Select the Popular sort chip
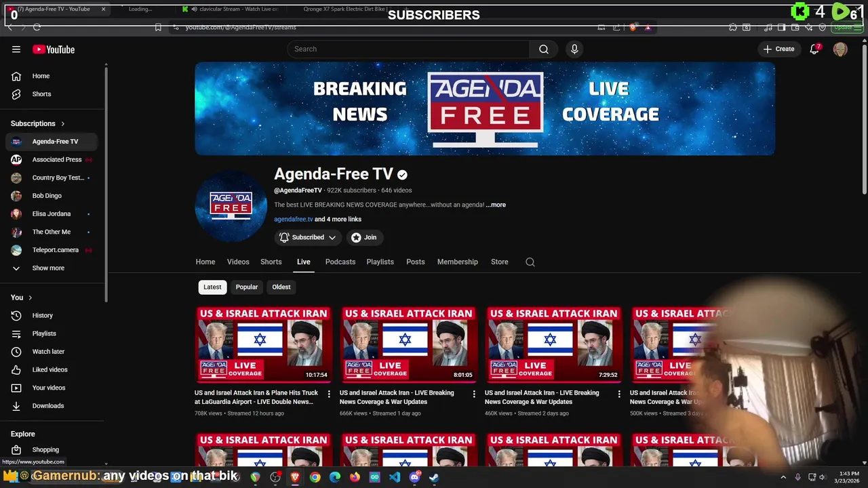 point(247,287)
